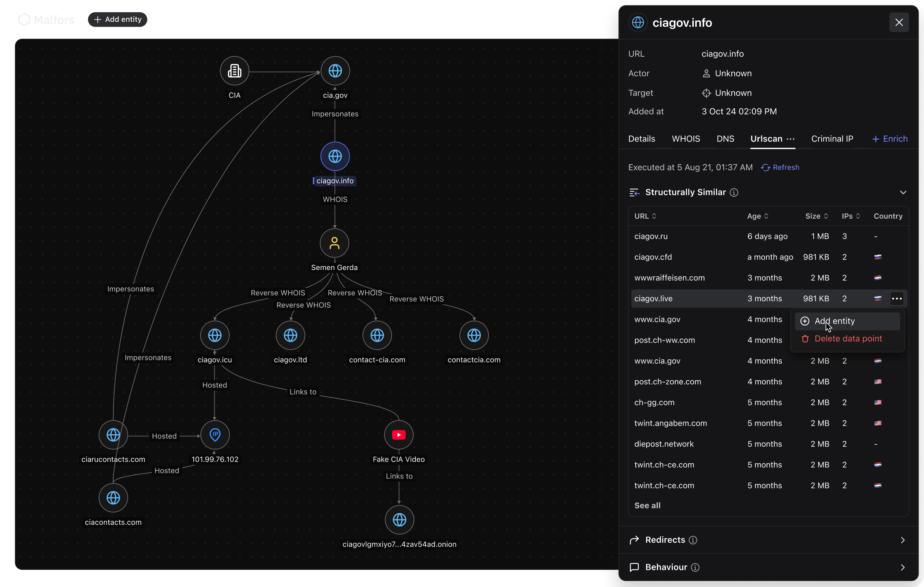Click the Behaviour info icon
Image resolution: width=924 pixels, height=587 pixels.
[695, 567]
